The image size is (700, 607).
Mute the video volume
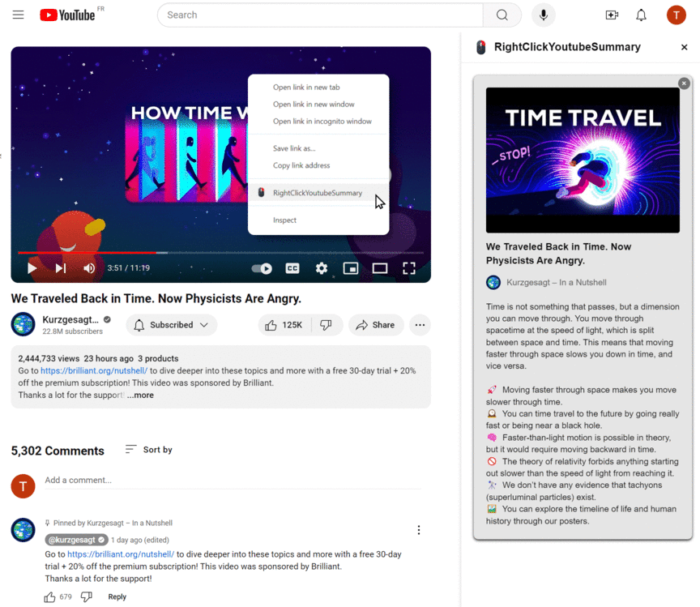click(89, 268)
